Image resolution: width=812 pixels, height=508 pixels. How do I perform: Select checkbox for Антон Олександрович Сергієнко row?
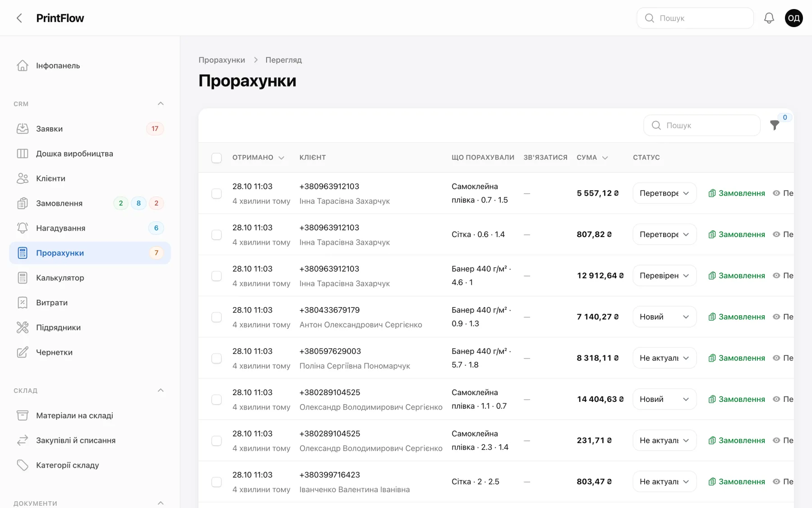[217, 317]
